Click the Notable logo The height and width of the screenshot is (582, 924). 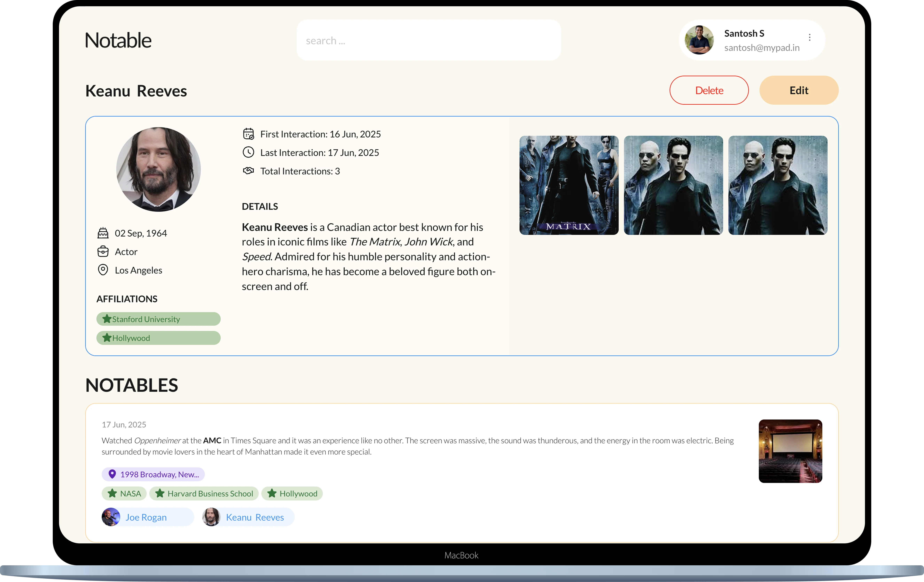(x=118, y=40)
